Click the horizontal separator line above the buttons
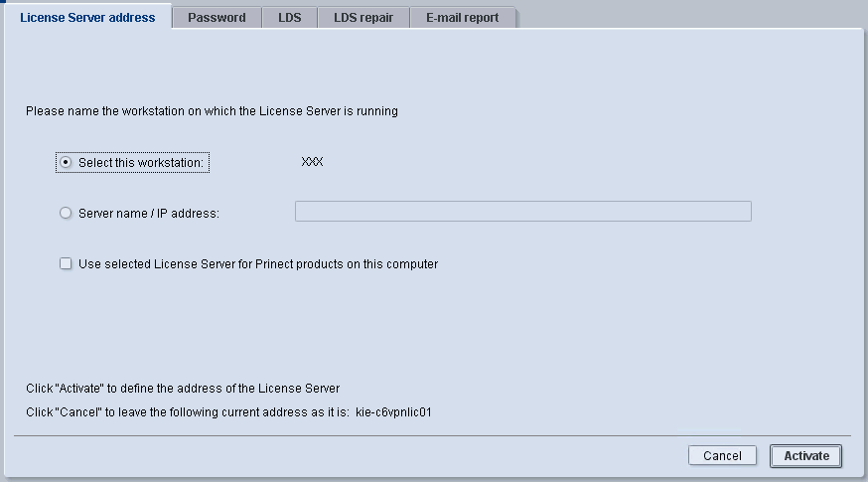Image resolution: width=868 pixels, height=482 pixels. (433, 435)
